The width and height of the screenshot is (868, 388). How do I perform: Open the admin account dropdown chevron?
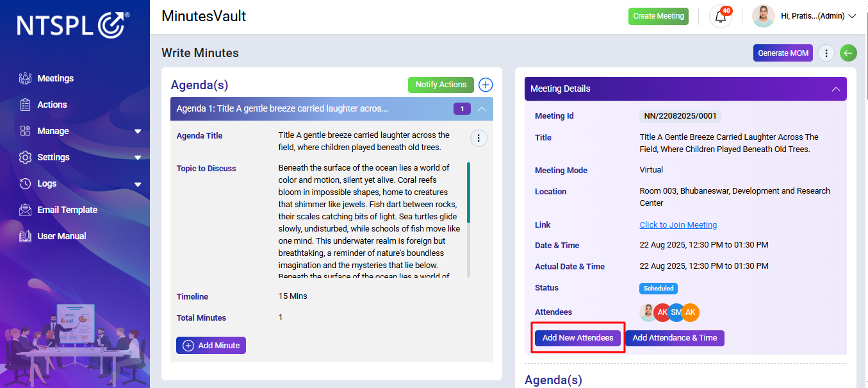click(852, 17)
